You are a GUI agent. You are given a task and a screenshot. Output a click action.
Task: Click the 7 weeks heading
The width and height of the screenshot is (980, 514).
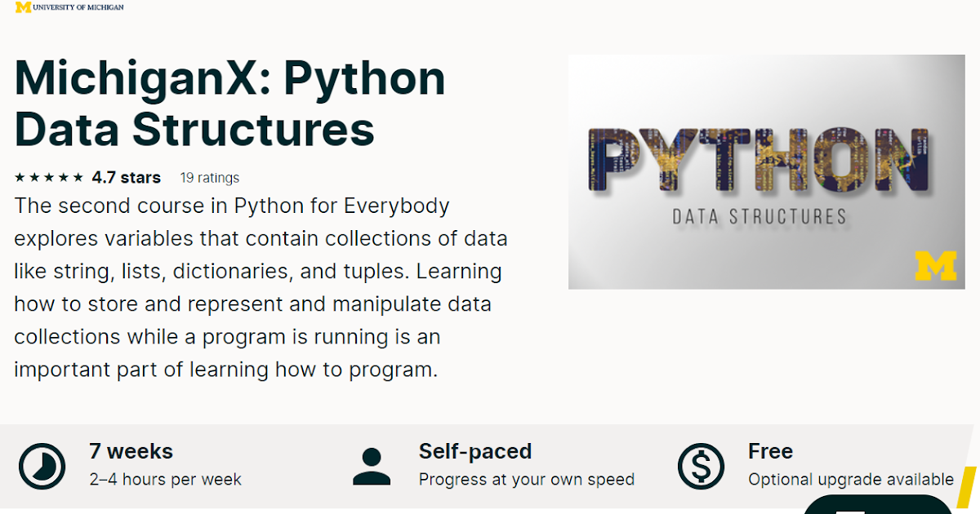[131, 451]
